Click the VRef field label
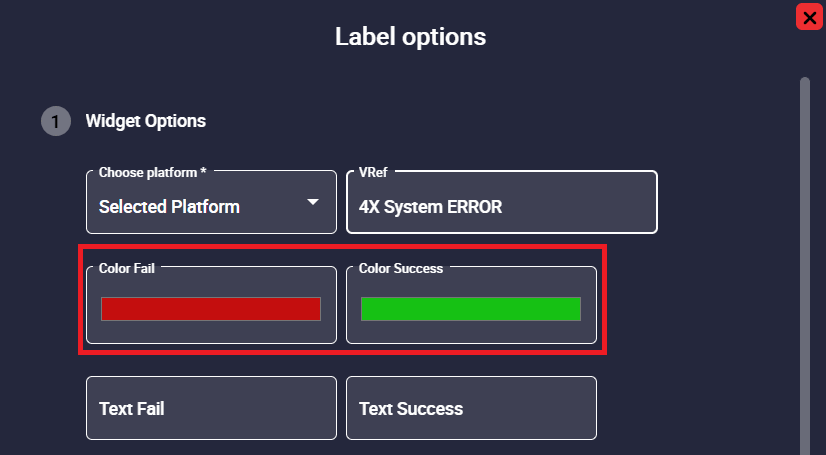This screenshot has width=826, height=455. 374,172
